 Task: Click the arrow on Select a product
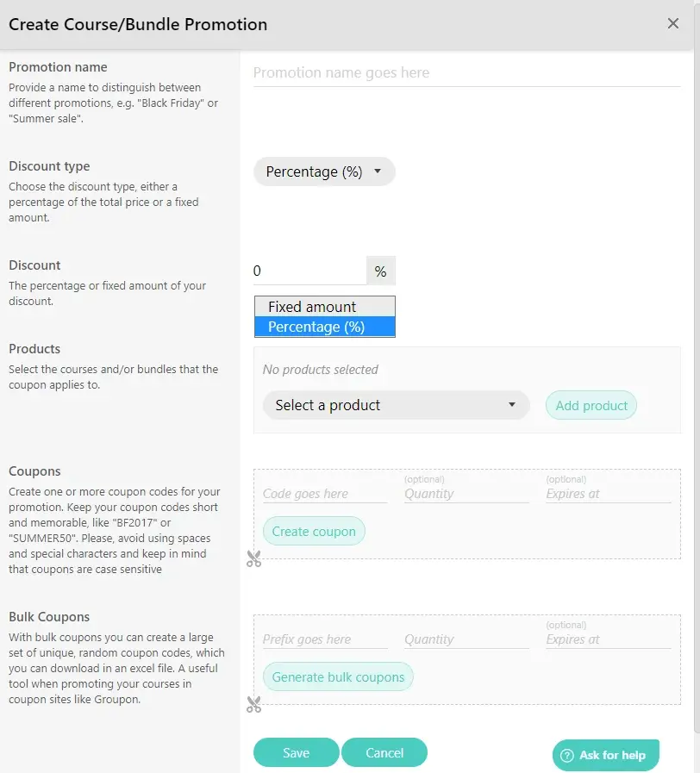pos(512,405)
